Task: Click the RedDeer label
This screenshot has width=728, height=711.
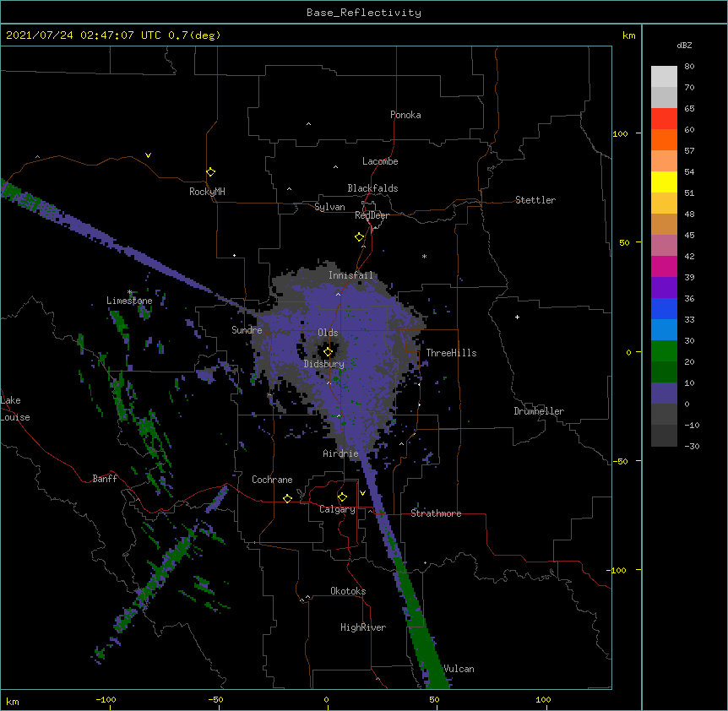Action: tap(372, 215)
